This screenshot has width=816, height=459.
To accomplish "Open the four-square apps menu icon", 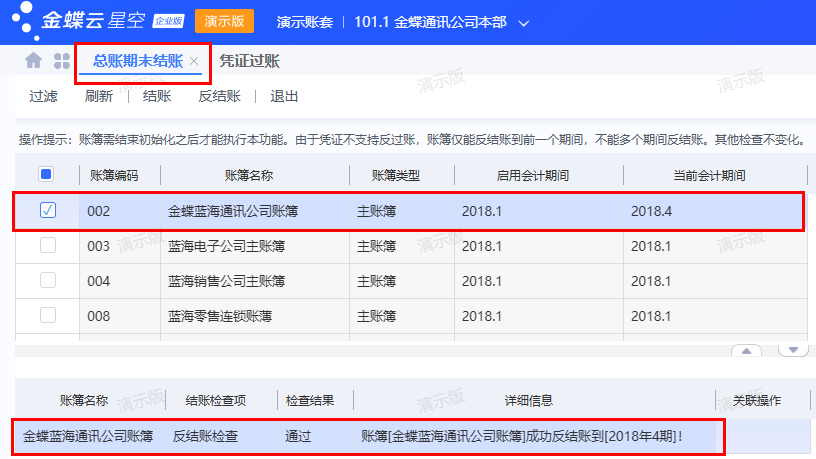I will pyautogui.click(x=62, y=61).
